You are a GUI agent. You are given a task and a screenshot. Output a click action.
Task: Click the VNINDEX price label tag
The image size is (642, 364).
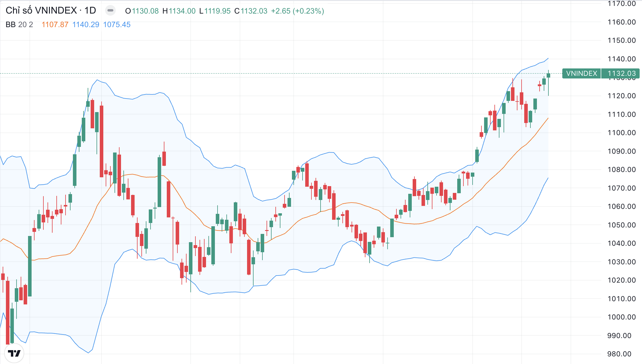click(x=581, y=73)
